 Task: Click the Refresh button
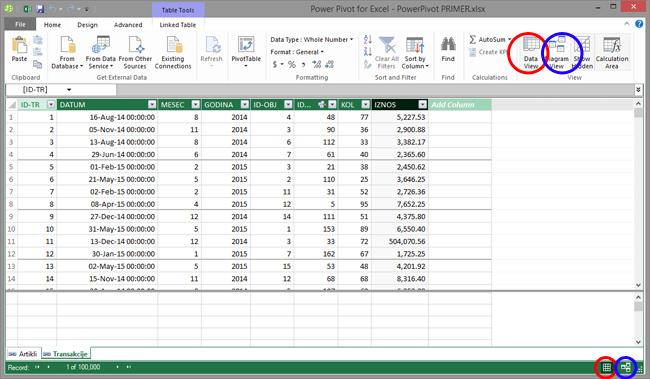(211, 52)
